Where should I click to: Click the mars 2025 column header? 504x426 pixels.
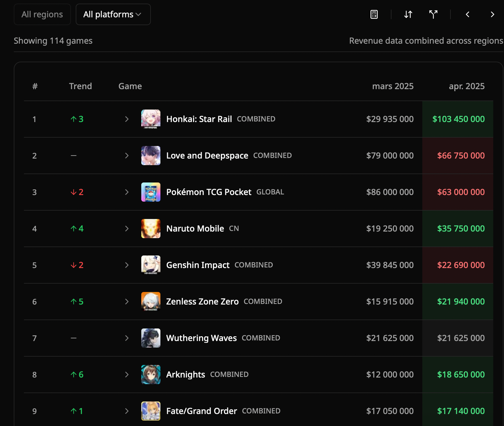coord(393,86)
